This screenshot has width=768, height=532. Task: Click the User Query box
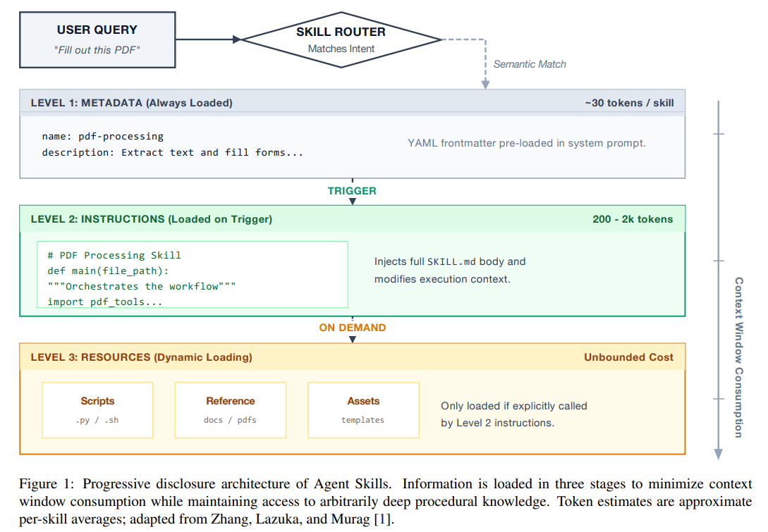coord(97,39)
